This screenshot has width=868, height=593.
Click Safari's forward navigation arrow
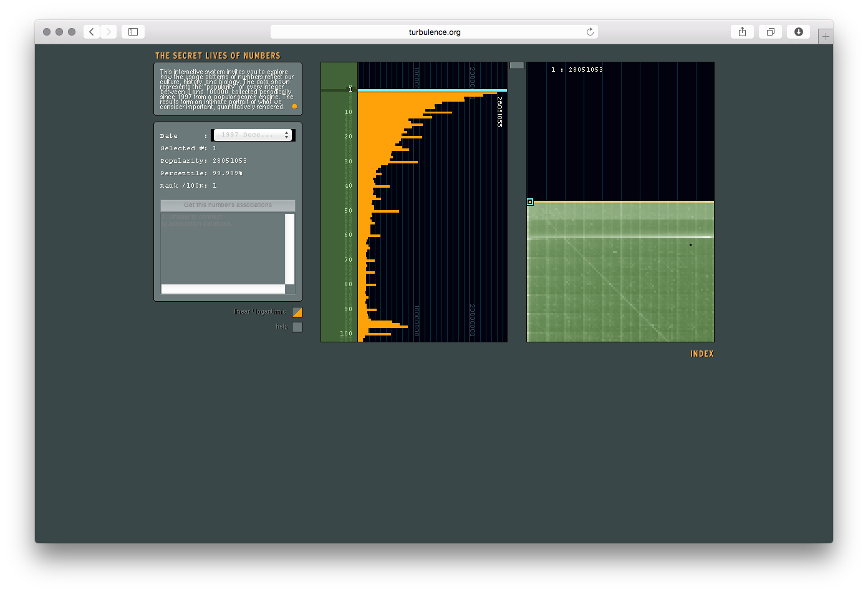coord(109,32)
